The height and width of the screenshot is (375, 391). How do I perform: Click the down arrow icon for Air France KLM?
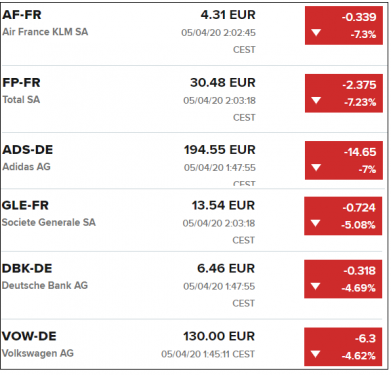click(316, 33)
